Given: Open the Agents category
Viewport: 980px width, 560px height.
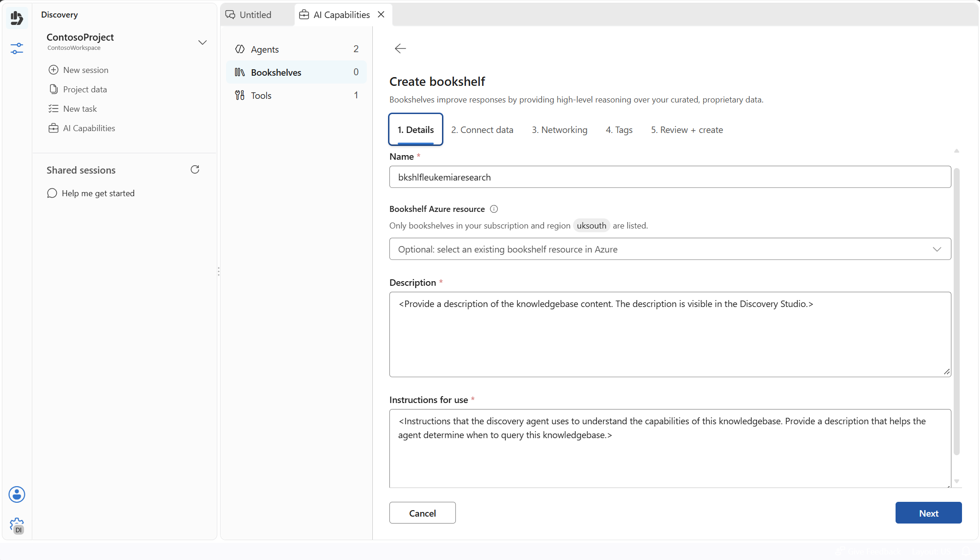Looking at the screenshot, I should click(296, 49).
